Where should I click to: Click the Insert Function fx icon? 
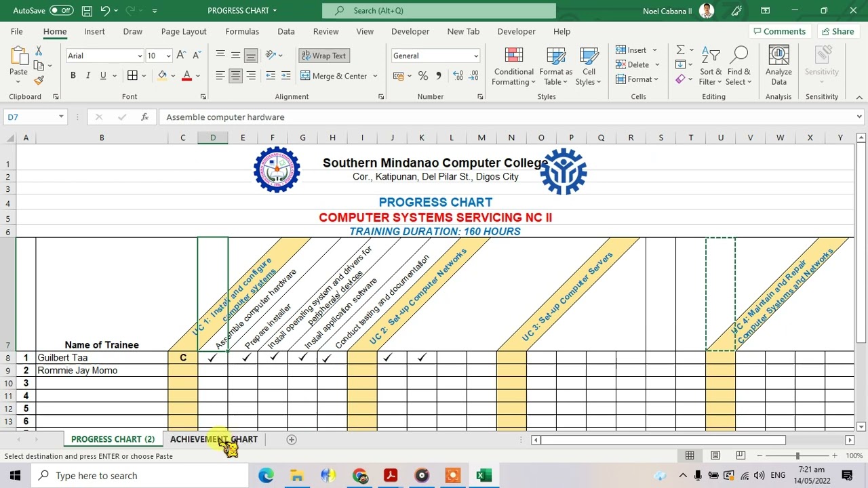click(x=144, y=117)
